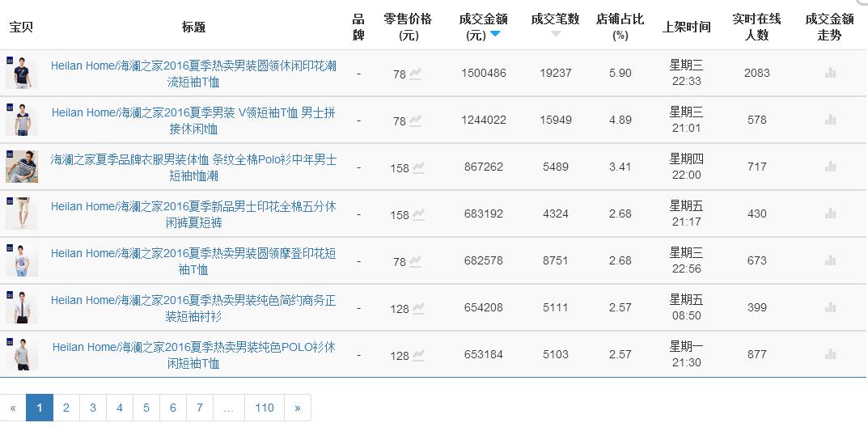The width and height of the screenshot is (868, 427).
Task: Click price trend icon in V领短袖T恤 row
Action: point(415,120)
